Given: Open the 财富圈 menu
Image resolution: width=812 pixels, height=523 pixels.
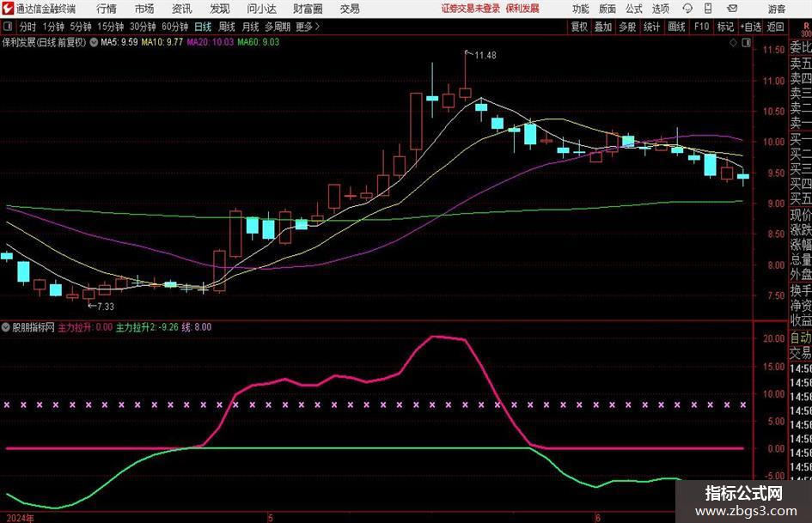Looking at the screenshot, I should [x=308, y=9].
